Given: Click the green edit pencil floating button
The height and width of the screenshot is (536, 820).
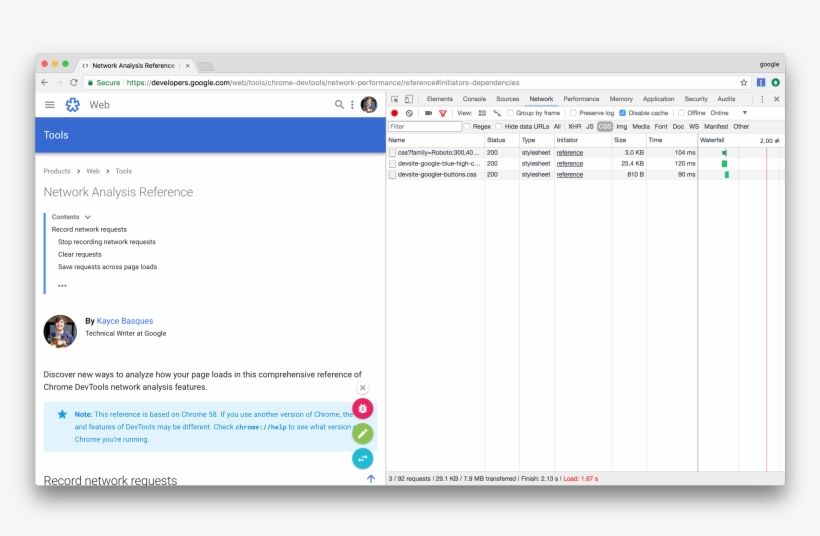Looking at the screenshot, I should point(363,433).
